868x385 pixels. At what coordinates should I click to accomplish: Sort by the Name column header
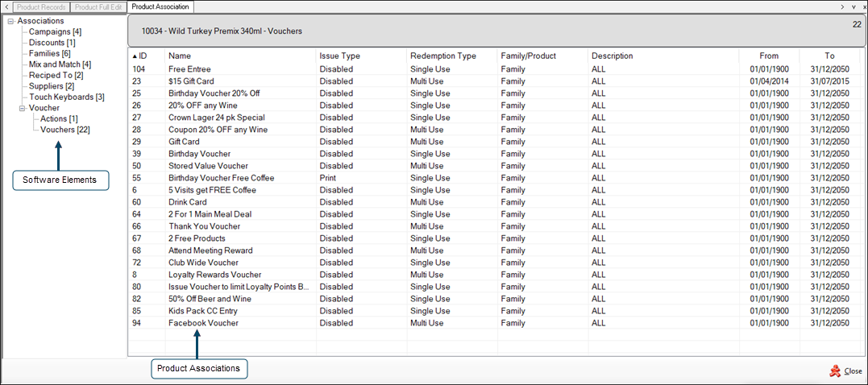240,56
